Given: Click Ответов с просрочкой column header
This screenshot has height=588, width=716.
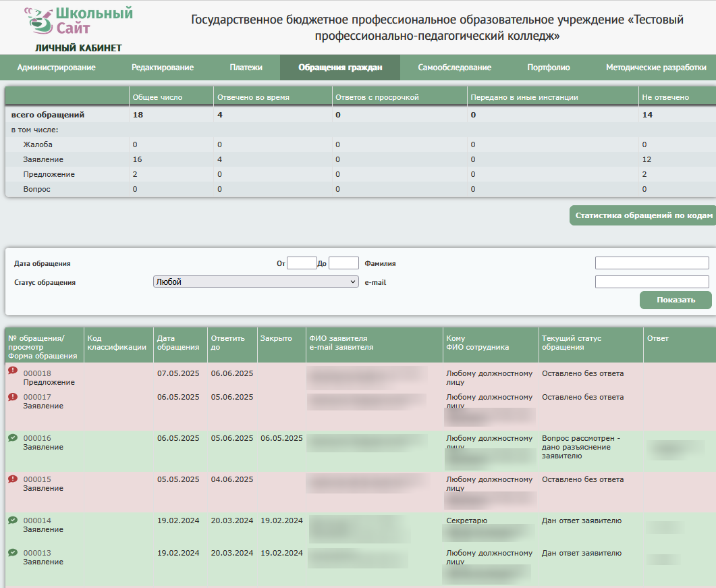Looking at the screenshot, I should coord(377,97).
